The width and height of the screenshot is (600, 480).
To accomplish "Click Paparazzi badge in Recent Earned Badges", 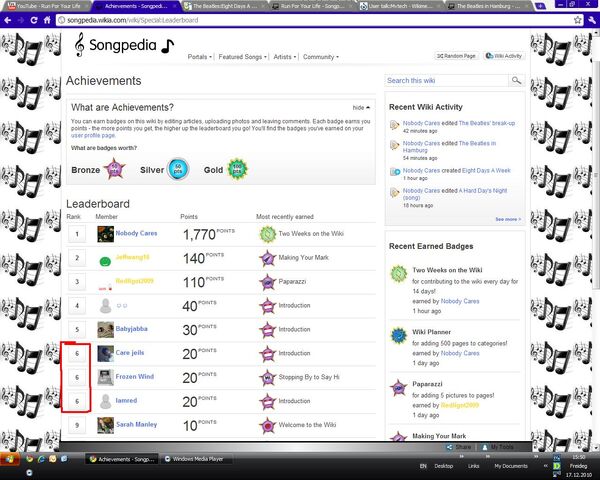I will tap(398, 388).
